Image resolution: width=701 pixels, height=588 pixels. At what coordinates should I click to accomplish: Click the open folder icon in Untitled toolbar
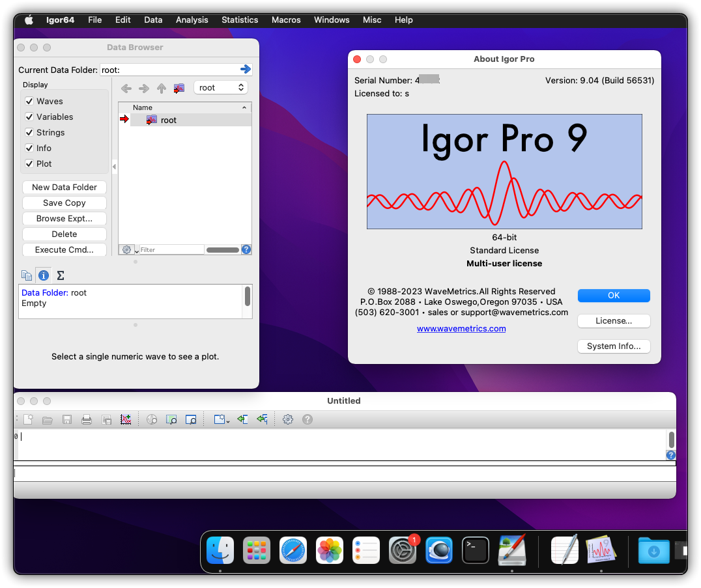[x=48, y=419]
